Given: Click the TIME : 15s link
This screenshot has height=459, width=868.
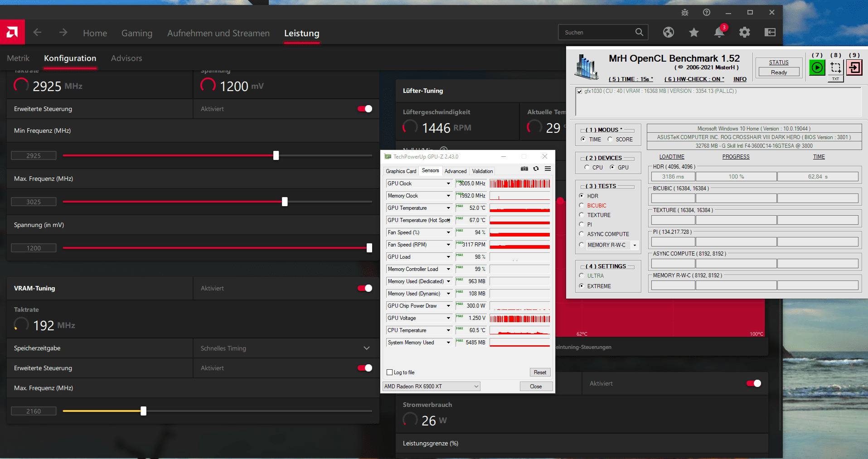Looking at the screenshot, I should (631, 79).
